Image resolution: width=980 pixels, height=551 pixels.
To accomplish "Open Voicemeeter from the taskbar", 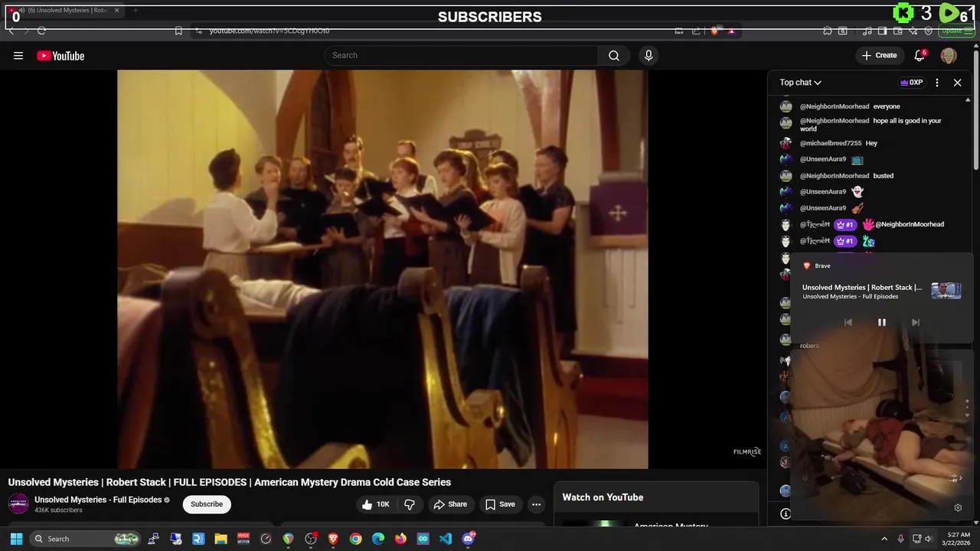I will 243,539.
